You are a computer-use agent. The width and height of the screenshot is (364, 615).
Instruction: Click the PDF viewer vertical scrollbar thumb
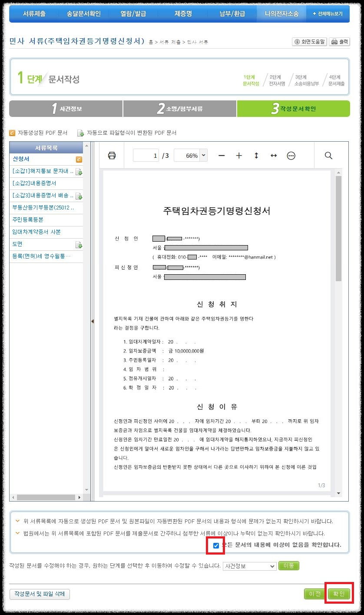click(339, 229)
